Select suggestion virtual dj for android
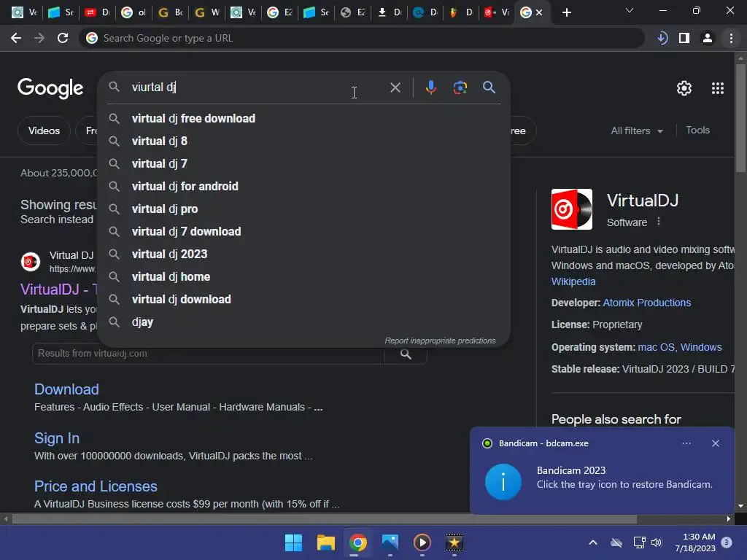Image resolution: width=747 pixels, height=560 pixels. pyautogui.click(x=304, y=186)
